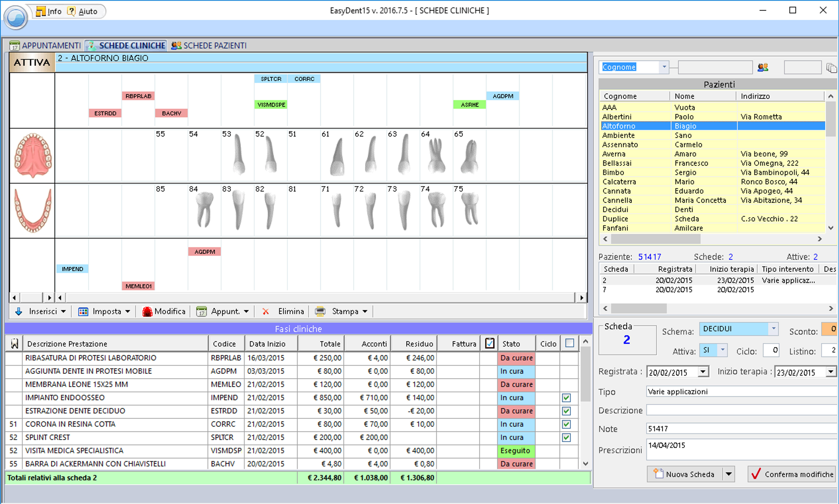
Task: Toggle the empty header checkbox after Ciclo
Action: (570, 343)
